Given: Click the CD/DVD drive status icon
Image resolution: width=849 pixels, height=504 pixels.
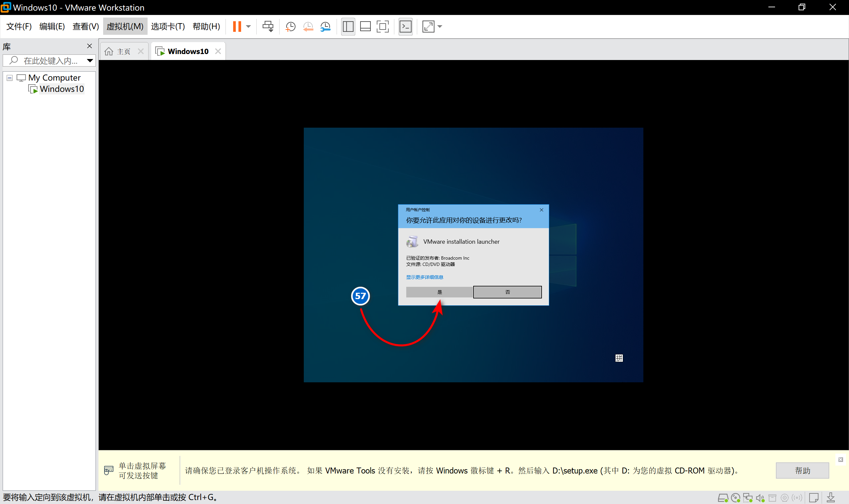Looking at the screenshot, I should [735, 498].
